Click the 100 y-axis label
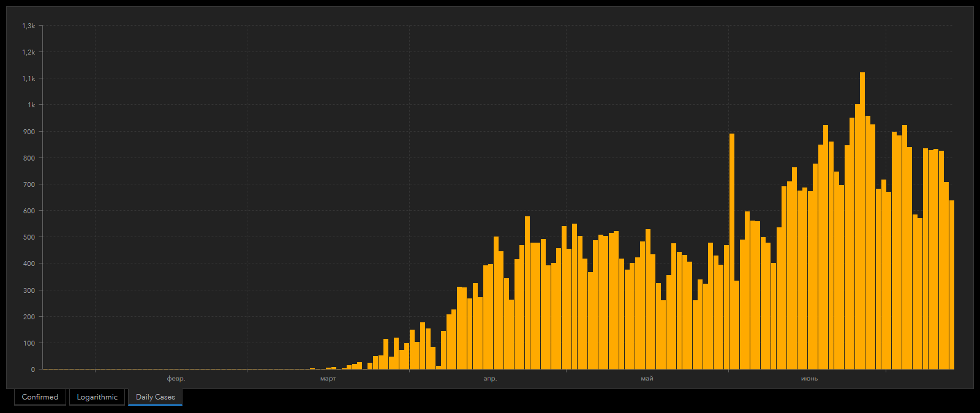Viewport: 980px width, 413px height. tap(29, 343)
